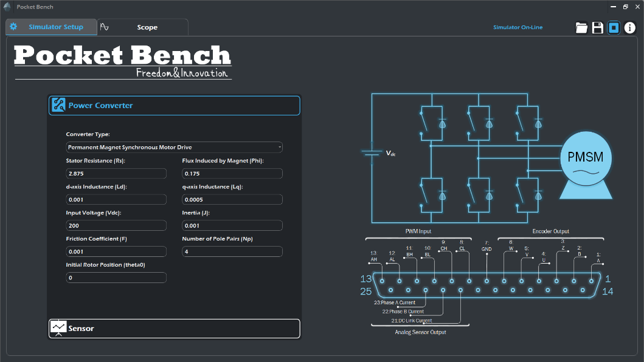The image size is (644, 362).
Task: Restore down the Pocket Bench window
Action: (626, 7)
